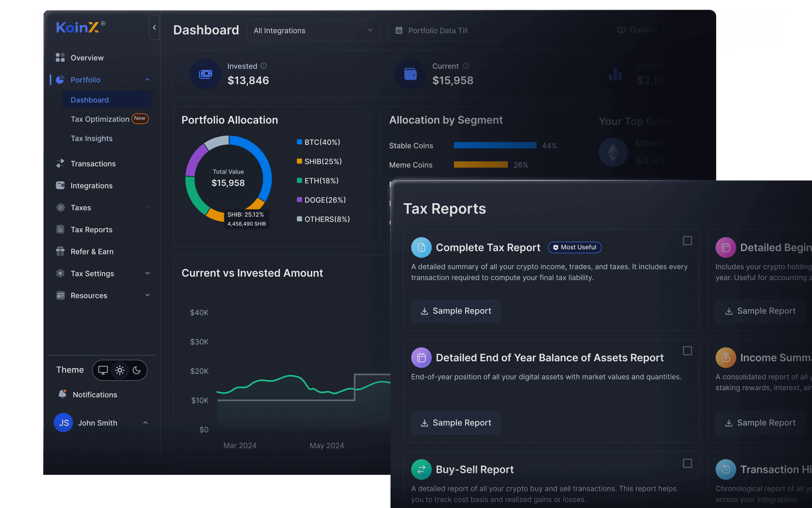Expand the Taxes menu in sidebar
This screenshot has width=812, height=508.
coord(147,207)
